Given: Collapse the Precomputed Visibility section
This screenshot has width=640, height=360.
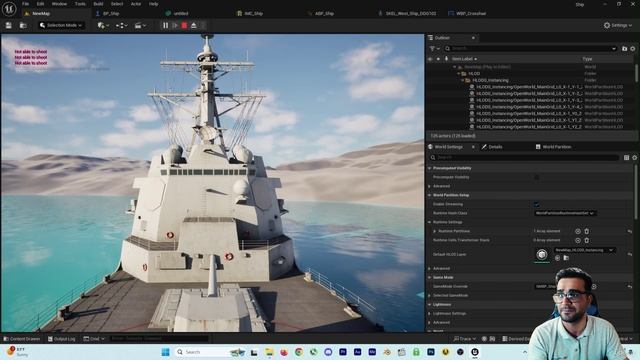Looking at the screenshot, I should (x=430, y=168).
